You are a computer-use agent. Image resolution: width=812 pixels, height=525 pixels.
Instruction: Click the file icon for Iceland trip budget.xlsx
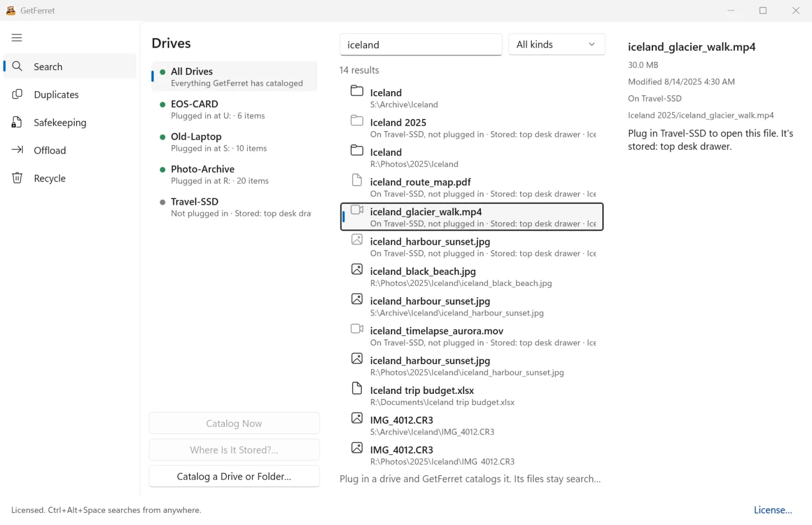pyautogui.click(x=357, y=389)
